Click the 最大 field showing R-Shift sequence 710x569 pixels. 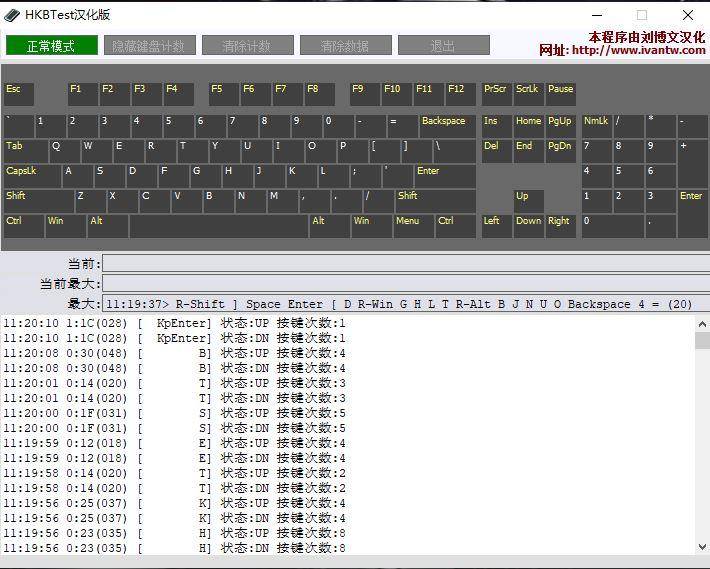[406, 304]
